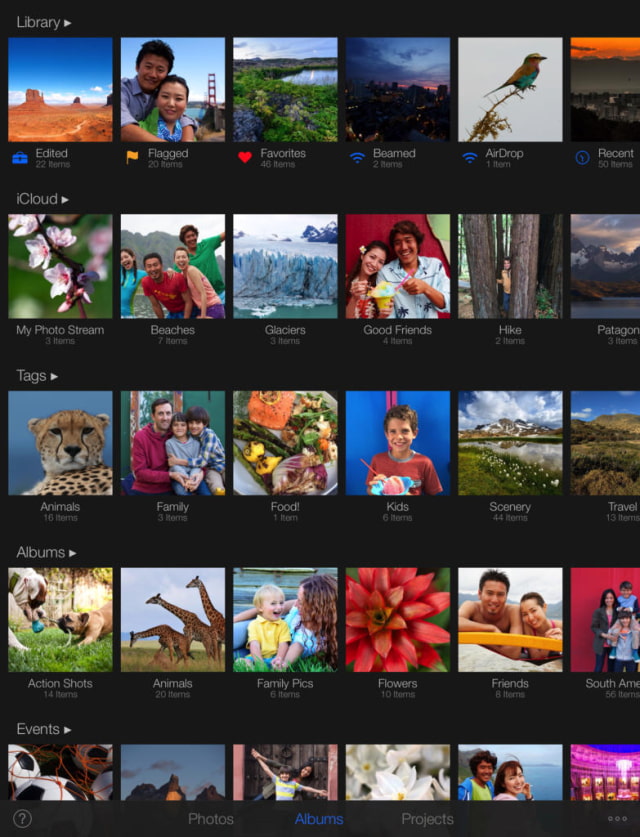Switch to the Photos tab

pos(211,819)
